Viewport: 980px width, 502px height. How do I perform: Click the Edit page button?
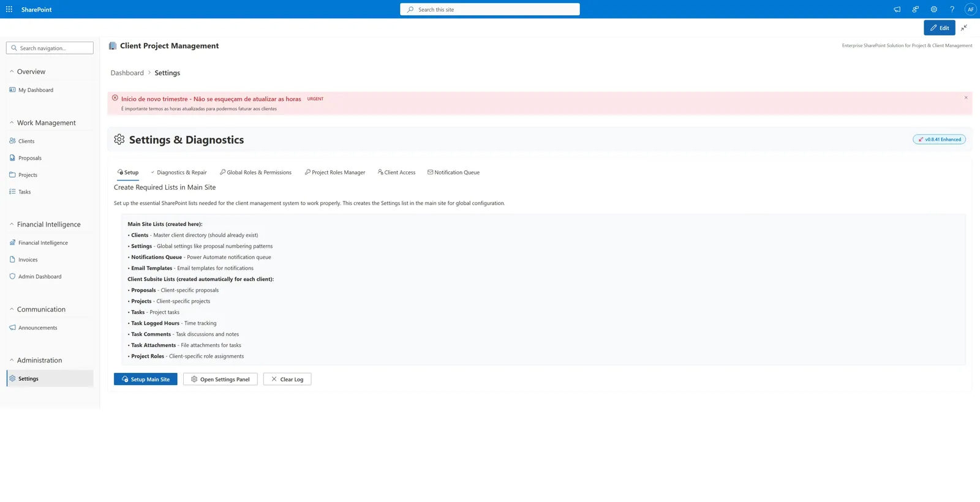940,28
